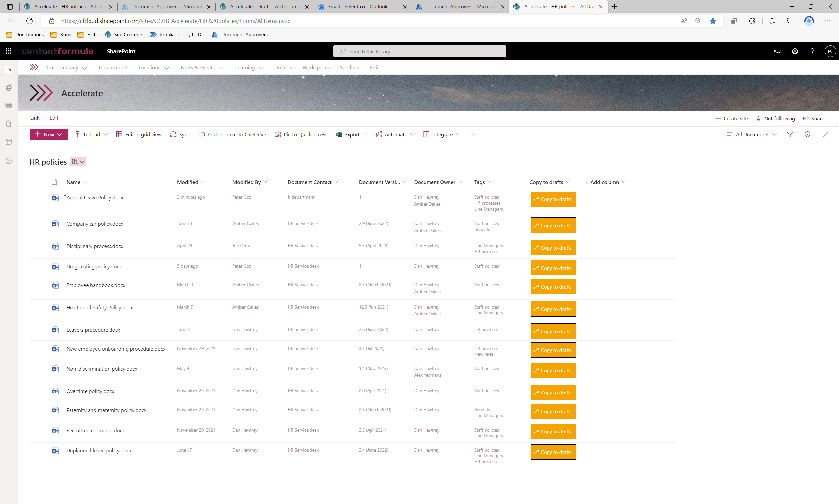Click Pin to Quick access

[x=301, y=134]
